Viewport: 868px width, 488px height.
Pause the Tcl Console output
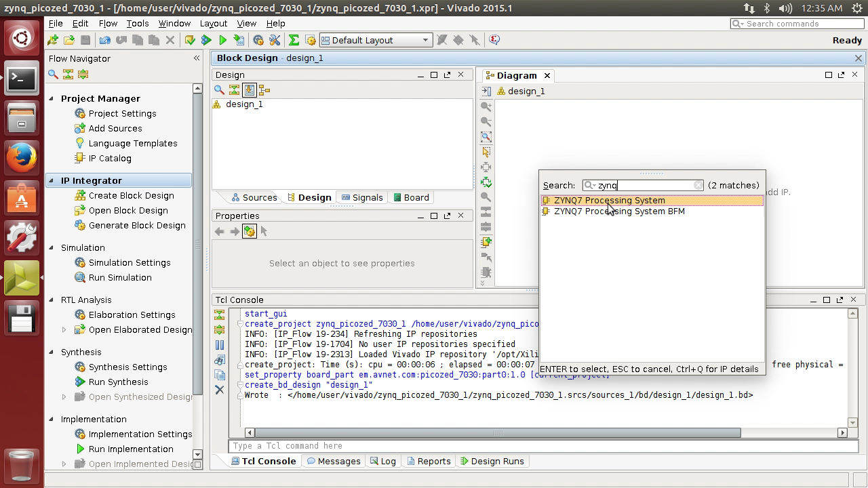pos(220,344)
